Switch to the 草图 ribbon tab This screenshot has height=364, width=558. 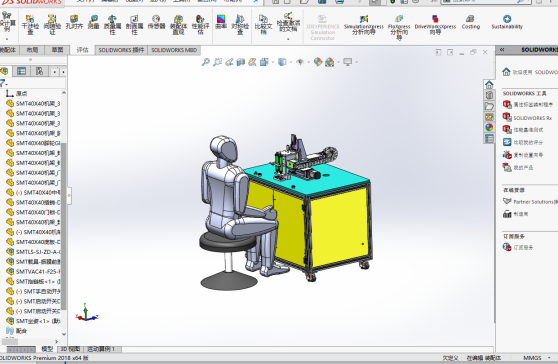pyautogui.click(x=58, y=50)
